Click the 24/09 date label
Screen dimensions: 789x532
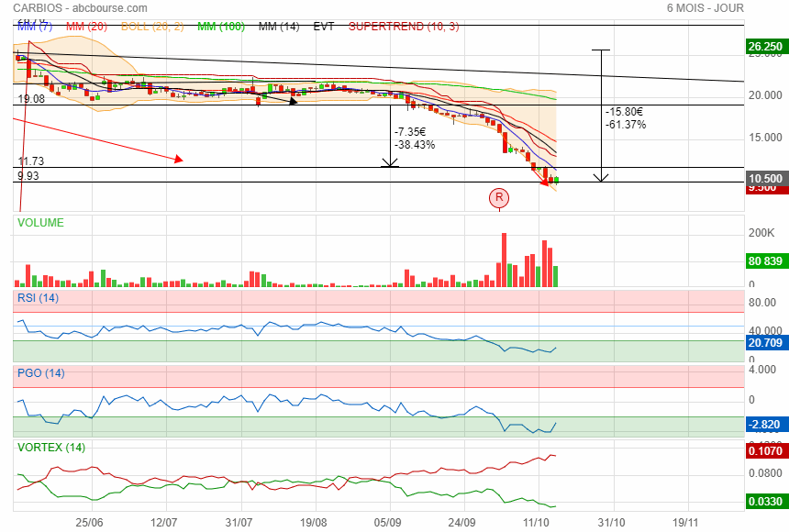coord(461,523)
